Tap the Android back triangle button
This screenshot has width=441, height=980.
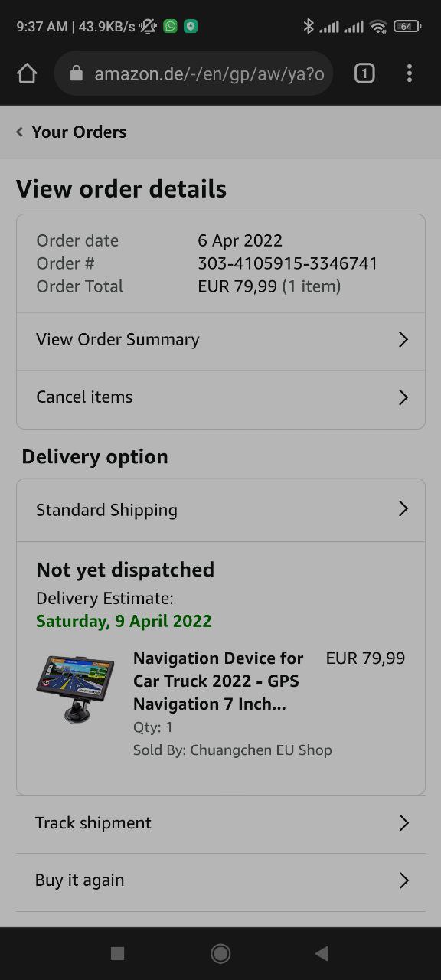point(322,953)
